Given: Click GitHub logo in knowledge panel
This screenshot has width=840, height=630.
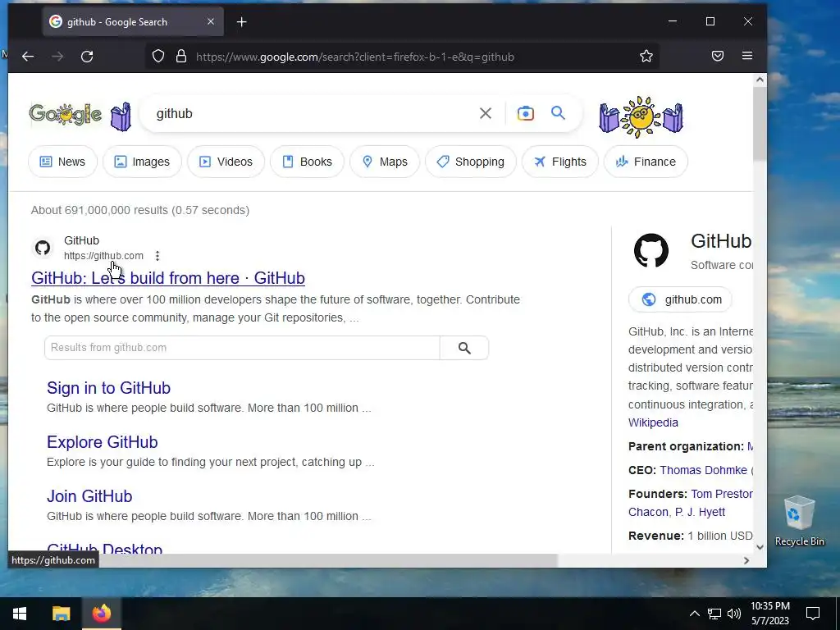Looking at the screenshot, I should click(x=651, y=250).
